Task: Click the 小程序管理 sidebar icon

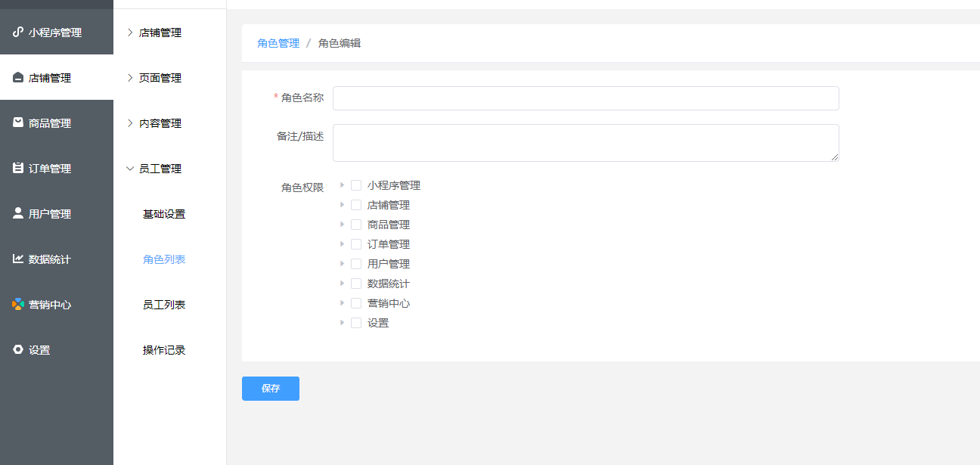Action: click(x=18, y=33)
